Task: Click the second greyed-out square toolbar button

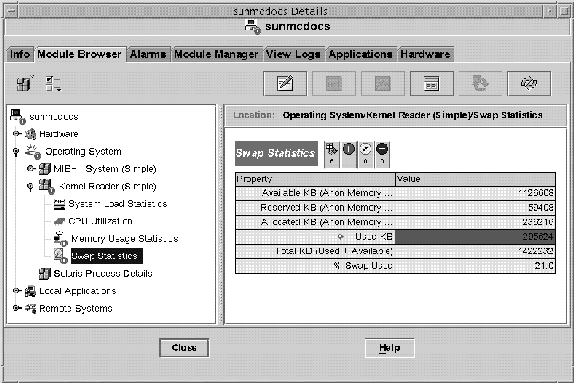Action: (383, 83)
